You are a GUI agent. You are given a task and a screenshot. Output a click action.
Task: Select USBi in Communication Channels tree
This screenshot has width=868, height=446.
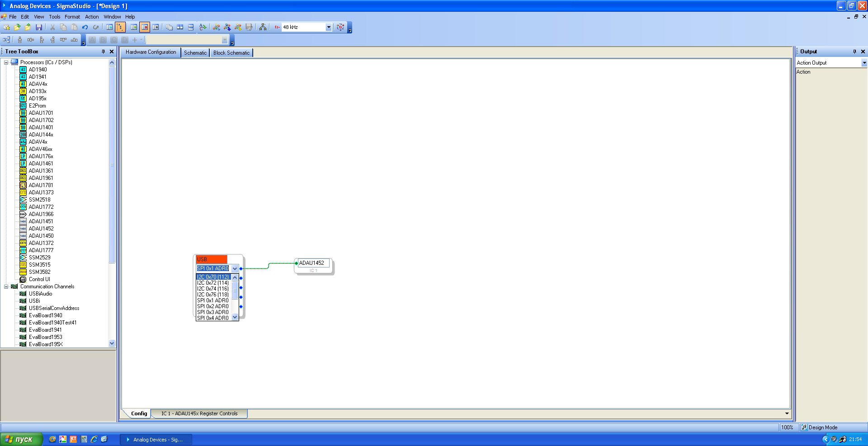34,301
